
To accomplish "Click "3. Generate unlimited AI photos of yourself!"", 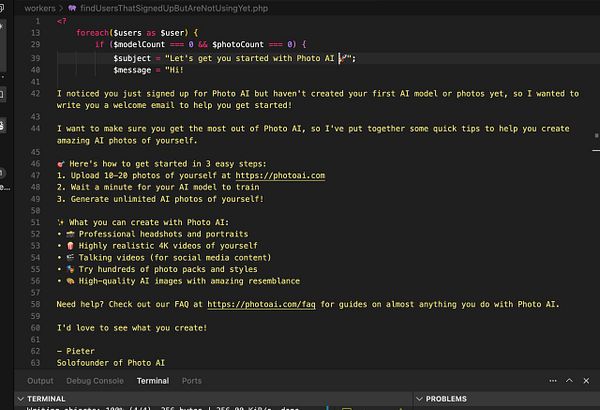I will [160, 199].
